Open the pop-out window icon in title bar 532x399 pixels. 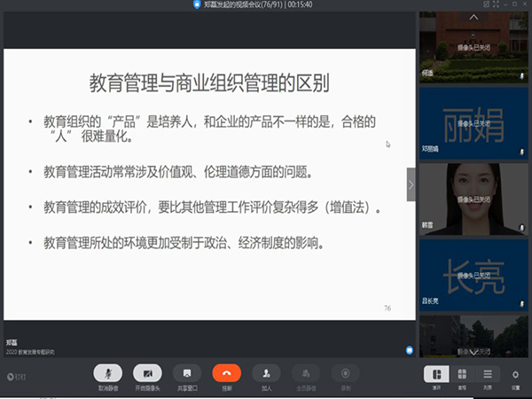(486, 4)
